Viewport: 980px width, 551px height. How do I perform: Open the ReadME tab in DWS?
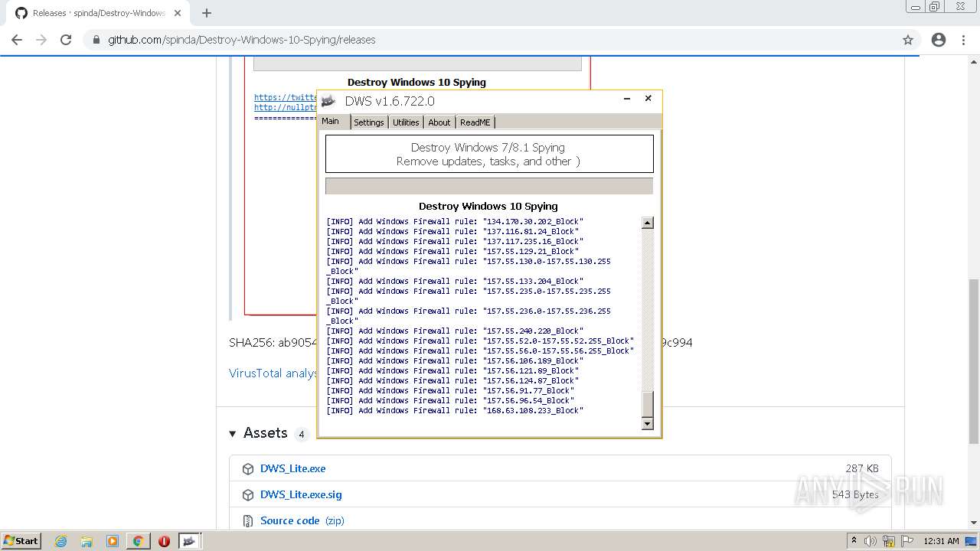(475, 122)
